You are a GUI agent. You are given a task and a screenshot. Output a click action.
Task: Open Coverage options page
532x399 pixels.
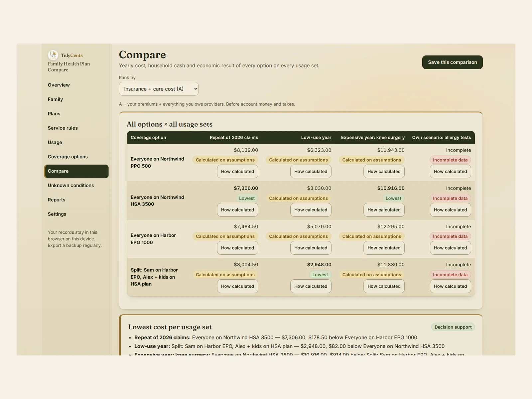(x=76, y=157)
